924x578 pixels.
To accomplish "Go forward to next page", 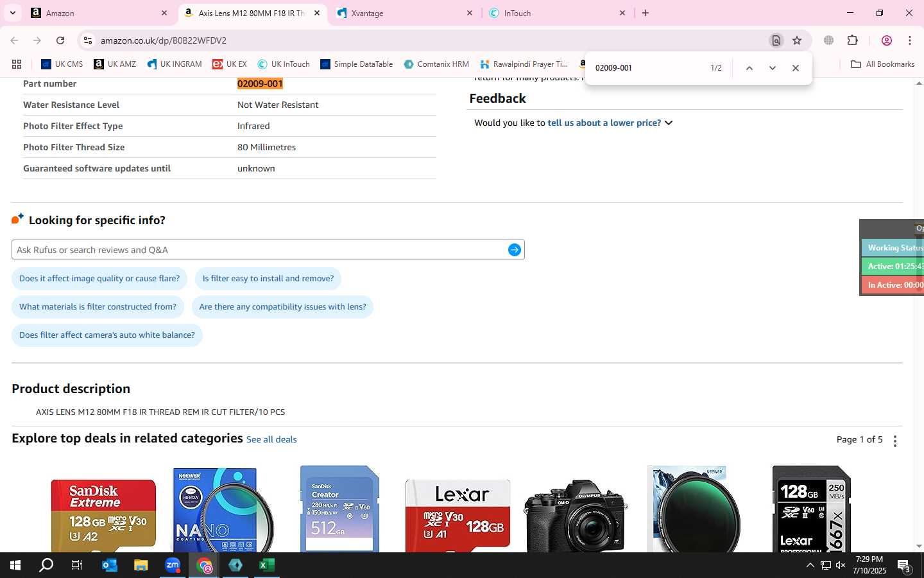I will click(37, 40).
